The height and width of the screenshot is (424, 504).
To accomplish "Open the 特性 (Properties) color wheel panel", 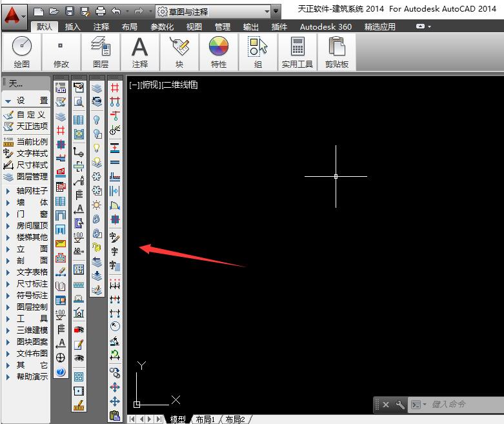I will click(219, 52).
